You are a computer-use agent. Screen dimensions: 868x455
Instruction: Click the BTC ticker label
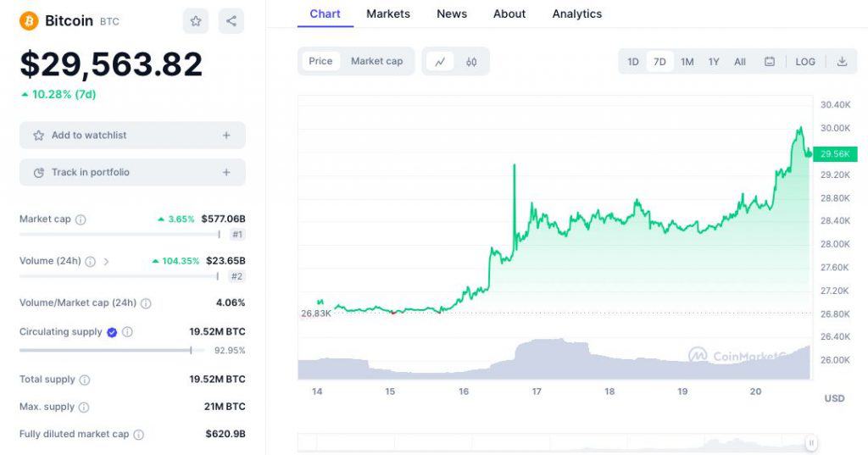pyautogui.click(x=109, y=21)
